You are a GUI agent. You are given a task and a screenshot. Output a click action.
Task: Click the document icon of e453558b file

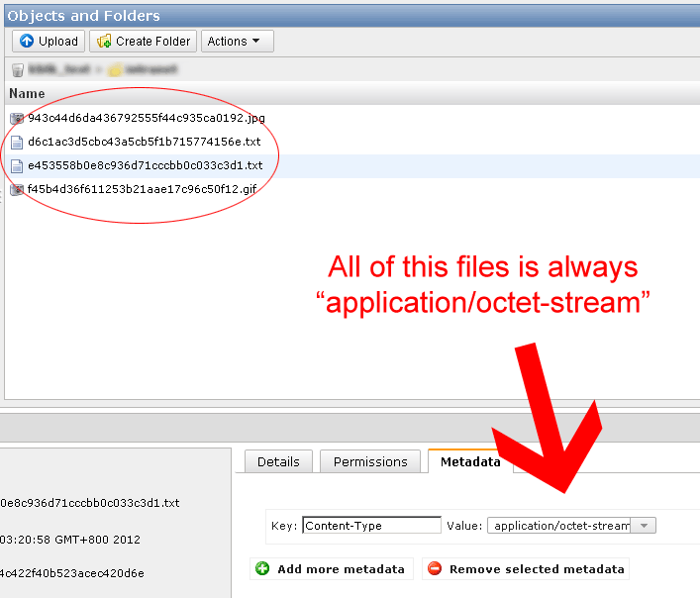point(17,166)
